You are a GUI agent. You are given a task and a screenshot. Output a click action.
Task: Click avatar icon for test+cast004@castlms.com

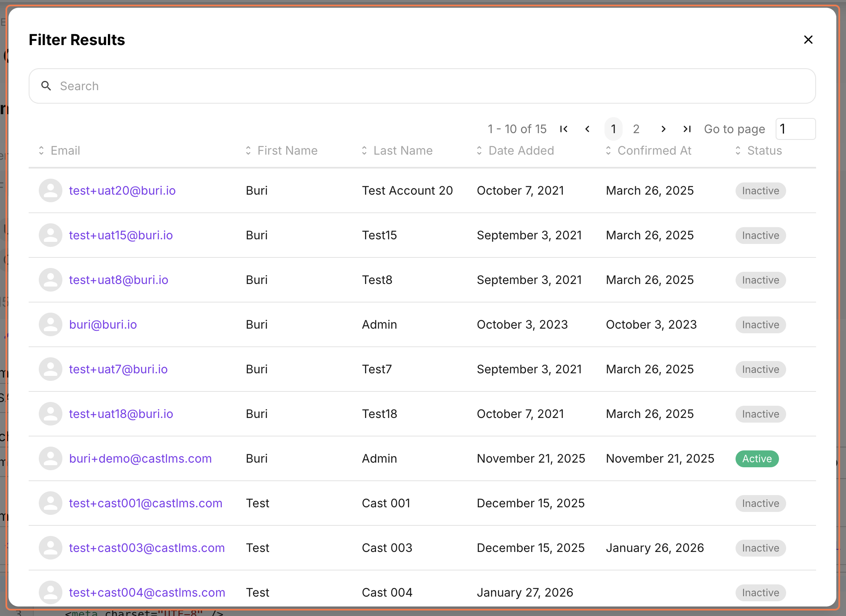coord(51,592)
